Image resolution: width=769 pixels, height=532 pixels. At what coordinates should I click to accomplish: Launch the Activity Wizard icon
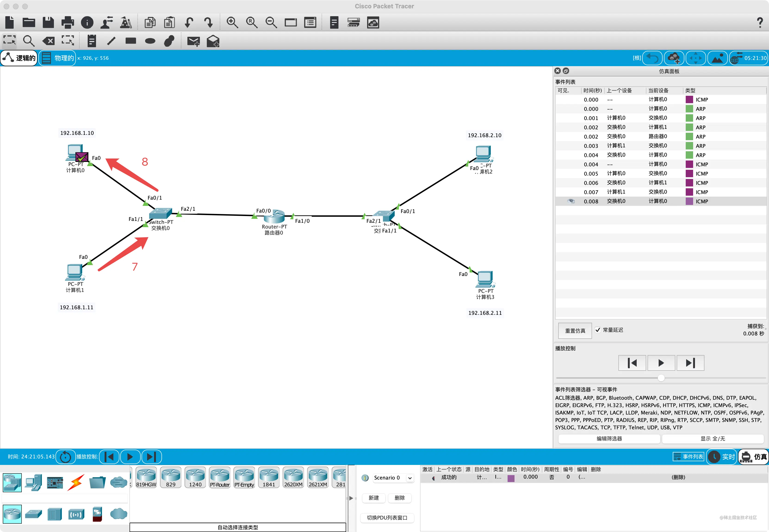point(107,22)
